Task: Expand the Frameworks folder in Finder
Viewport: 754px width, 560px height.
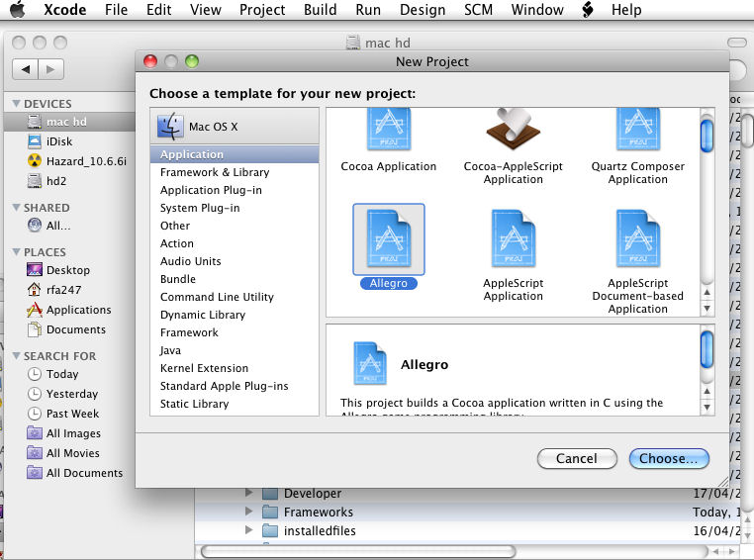Action: point(248,511)
